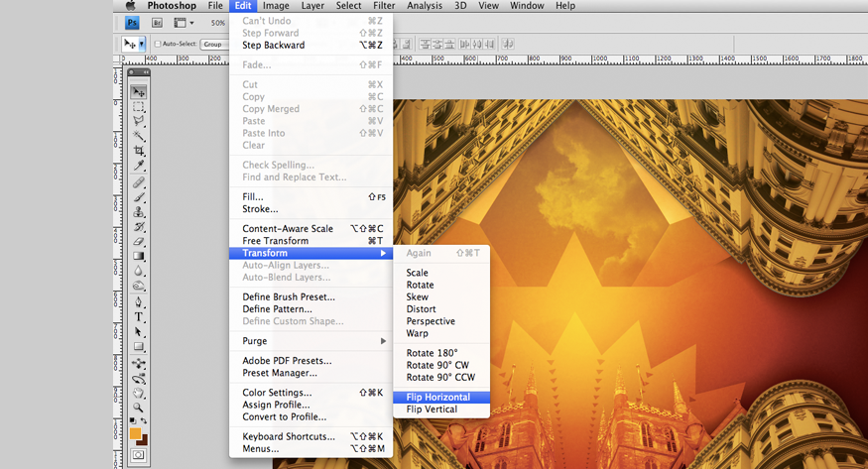
Task: Launch Bridge with the Br icon
Action: (x=157, y=23)
